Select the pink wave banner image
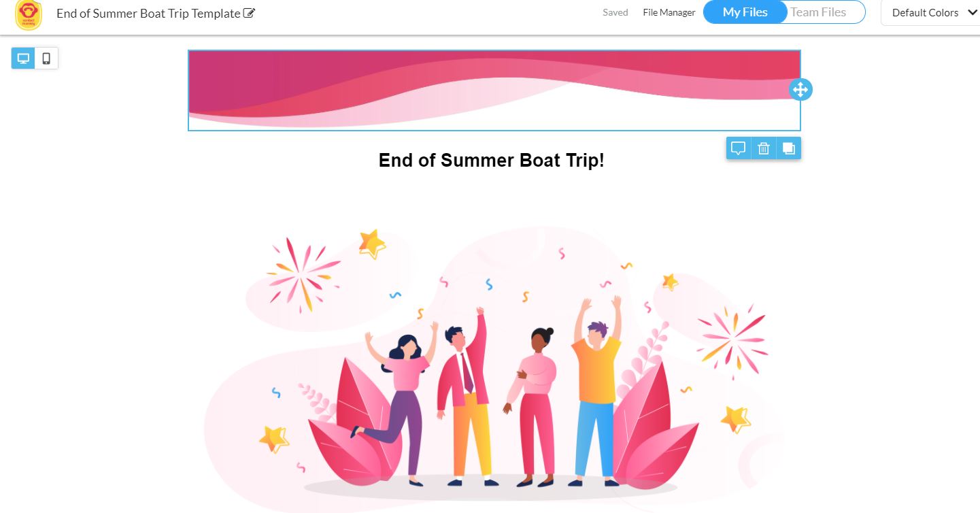Image resolution: width=980 pixels, height=513 pixels. 494,90
